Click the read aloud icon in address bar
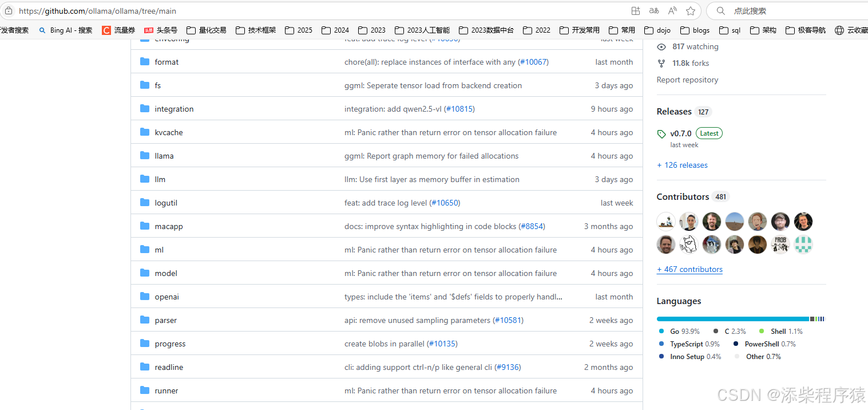868x410 pixels. click(x=672, y=11)
